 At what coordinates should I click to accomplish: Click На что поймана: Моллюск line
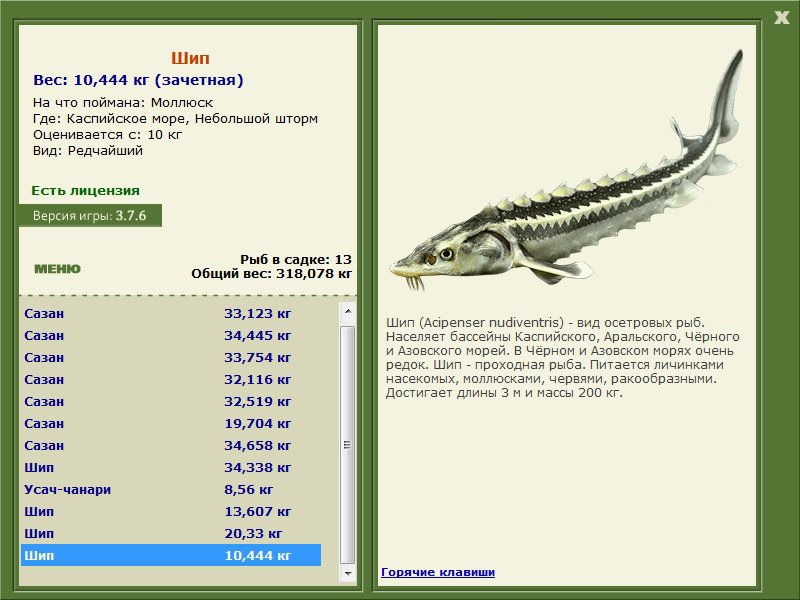click(x=123, y=103)
